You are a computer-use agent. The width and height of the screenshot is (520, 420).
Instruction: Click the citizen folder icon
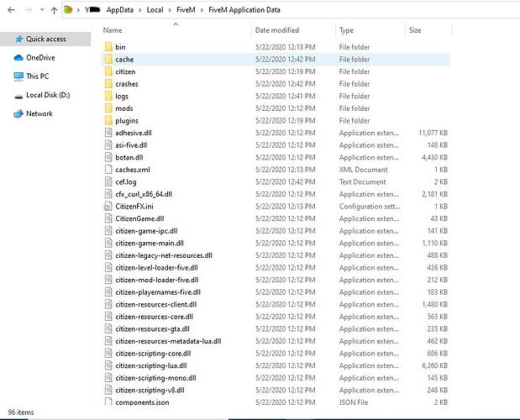(x=108, y=71)
